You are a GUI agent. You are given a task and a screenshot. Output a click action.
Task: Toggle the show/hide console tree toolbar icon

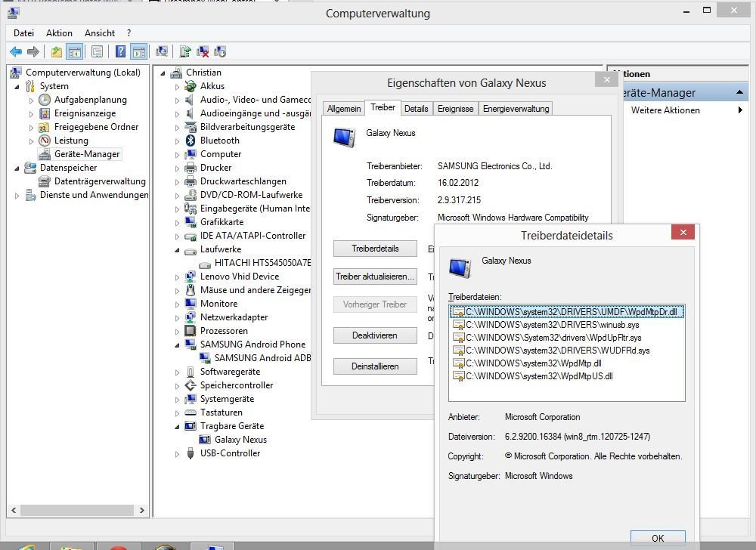tap(75, 51)
